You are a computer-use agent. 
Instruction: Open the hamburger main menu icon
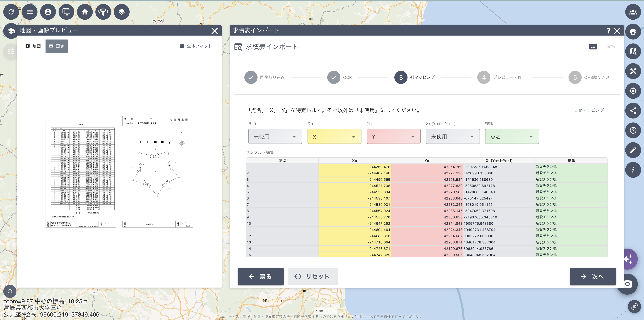pyautogui.click(x=30, y=12)
